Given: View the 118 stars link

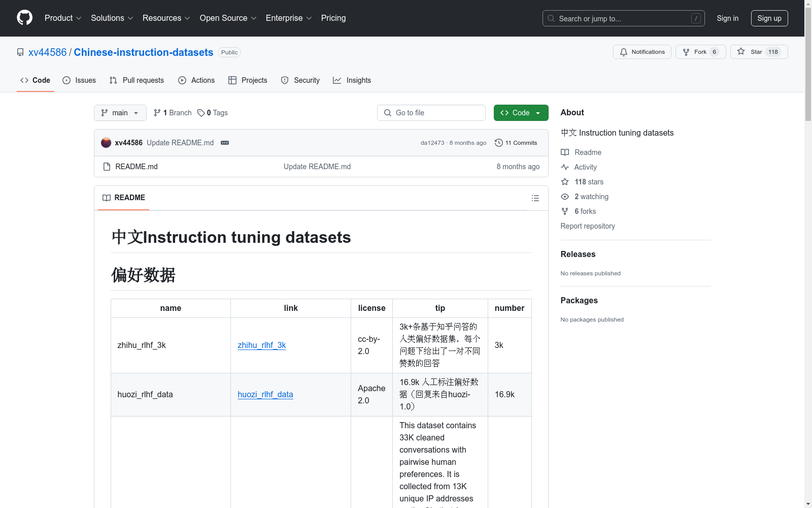Looking at the screenshot, I should click(583, 182).
